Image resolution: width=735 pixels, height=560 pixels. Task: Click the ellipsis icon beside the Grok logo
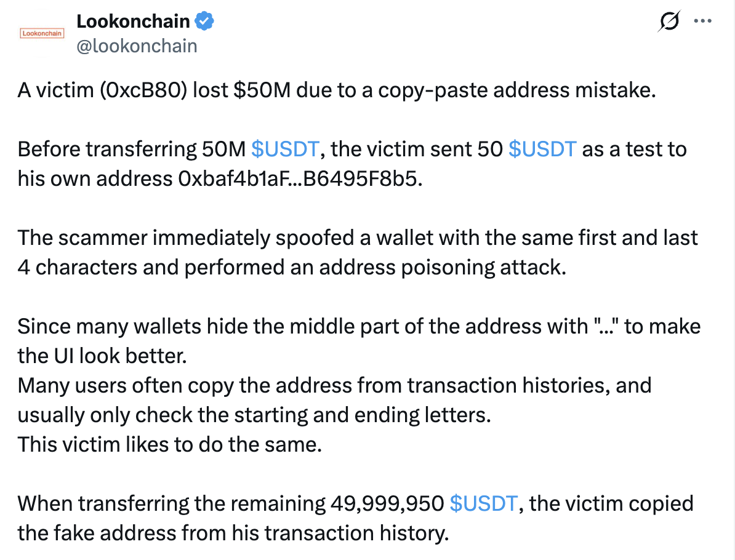[703, 22]
